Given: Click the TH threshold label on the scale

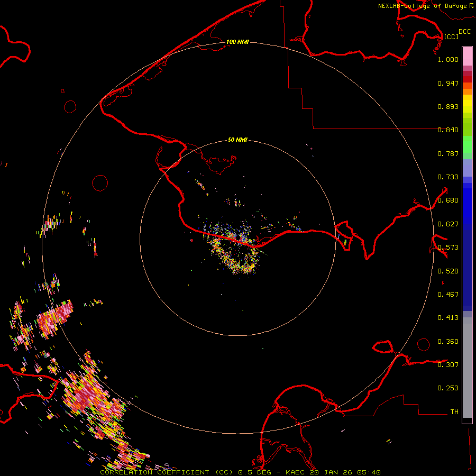Looking at the screenshot, I should 454,411.
